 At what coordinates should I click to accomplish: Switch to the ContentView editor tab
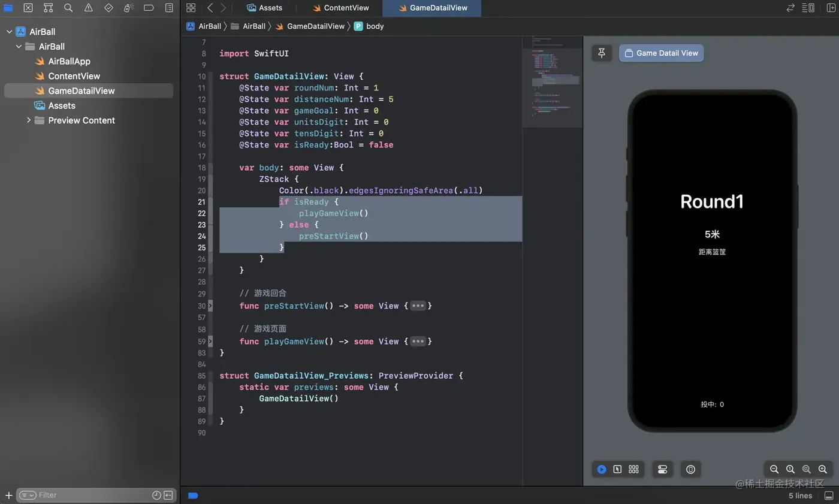tap(340, 8)
